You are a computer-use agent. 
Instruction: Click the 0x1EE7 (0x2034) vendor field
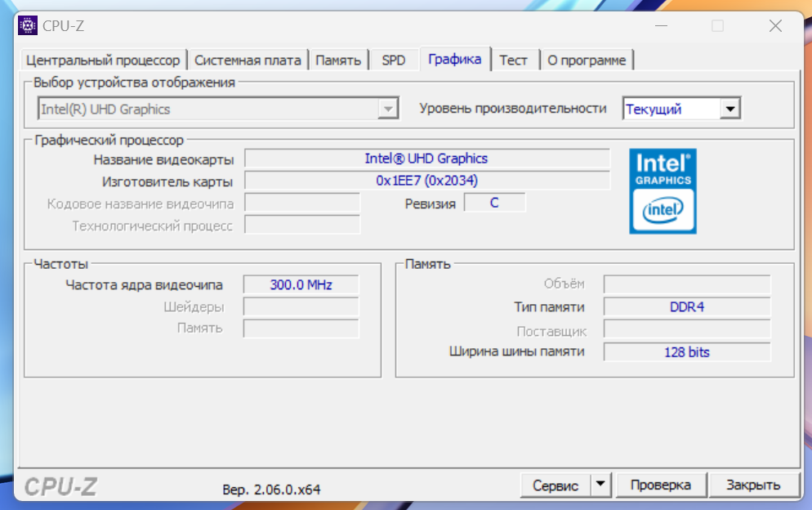click(426, 181)
